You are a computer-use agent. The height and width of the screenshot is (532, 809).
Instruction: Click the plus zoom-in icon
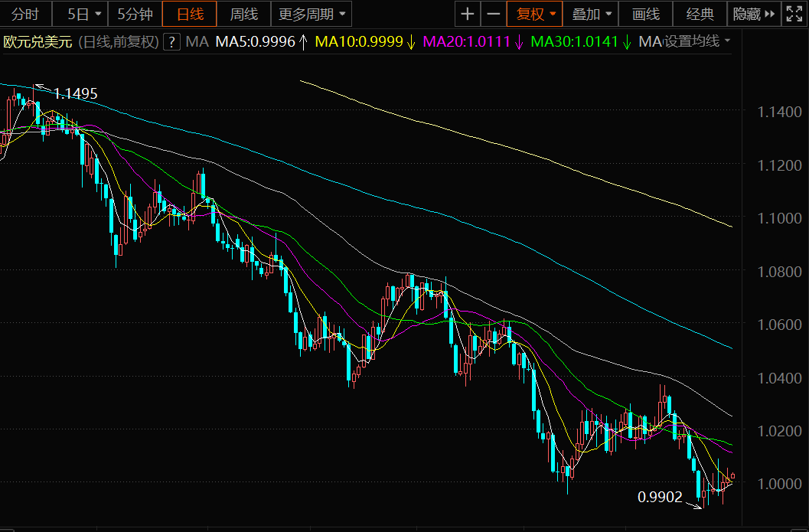(x=468, y=14)
